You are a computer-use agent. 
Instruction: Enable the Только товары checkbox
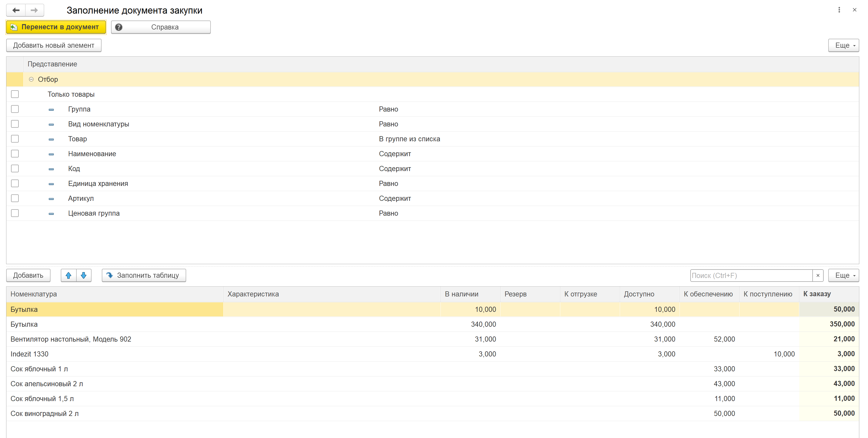(15, 94)
